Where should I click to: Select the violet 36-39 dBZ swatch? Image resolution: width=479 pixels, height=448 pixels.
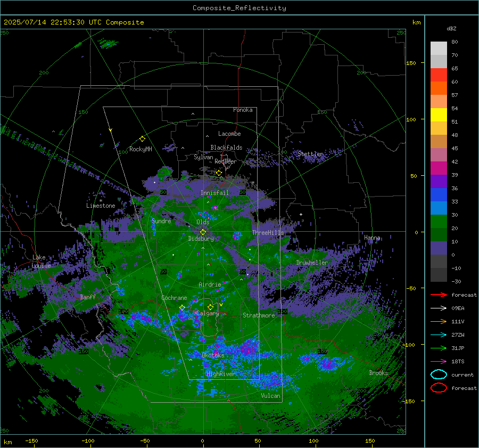click(439, 181)
